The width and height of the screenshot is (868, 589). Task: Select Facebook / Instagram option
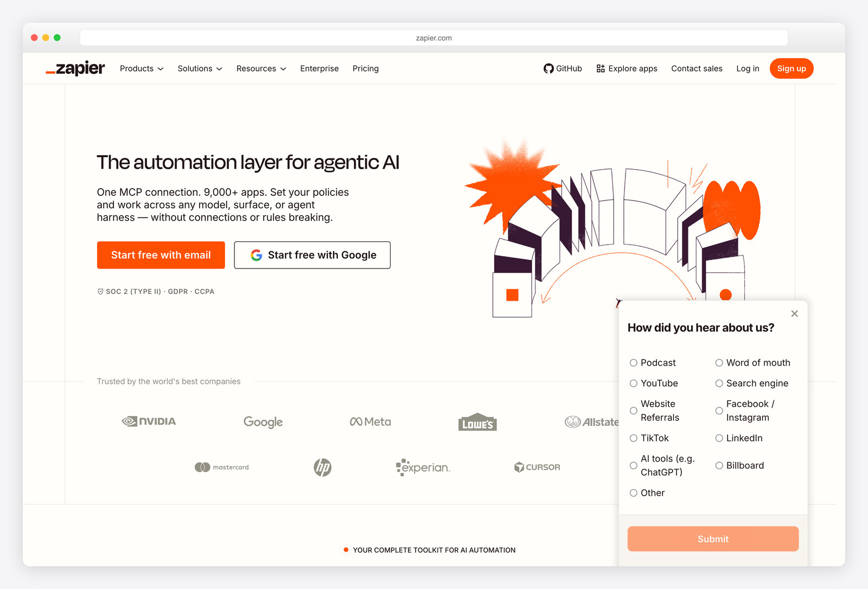[x=719, y=411]
